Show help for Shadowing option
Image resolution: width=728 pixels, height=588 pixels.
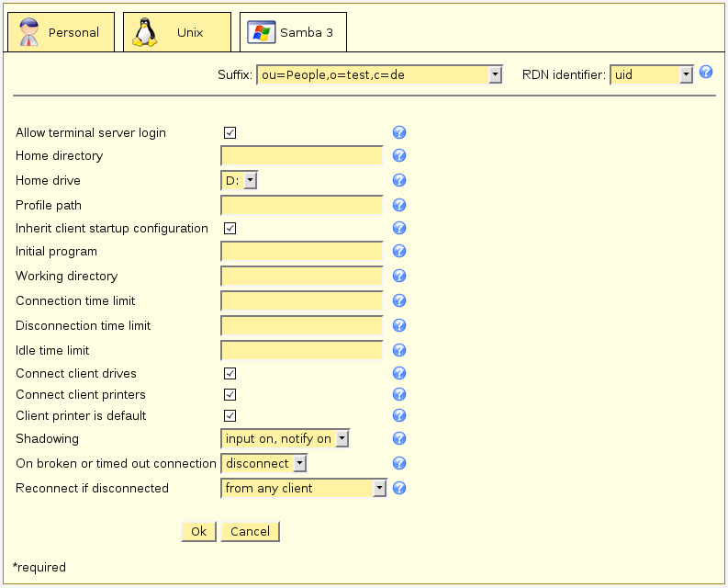tap(399, 439)
